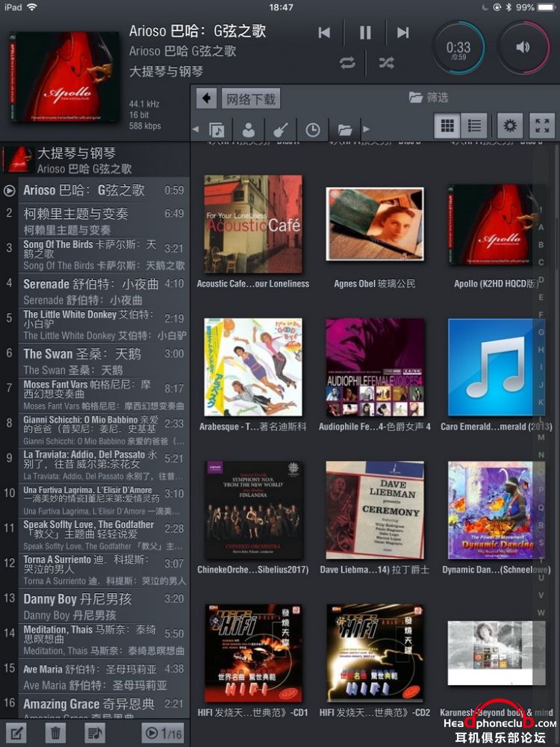Open the settings gear
Viewport: 560px width, 747px height.
(509, 125)
